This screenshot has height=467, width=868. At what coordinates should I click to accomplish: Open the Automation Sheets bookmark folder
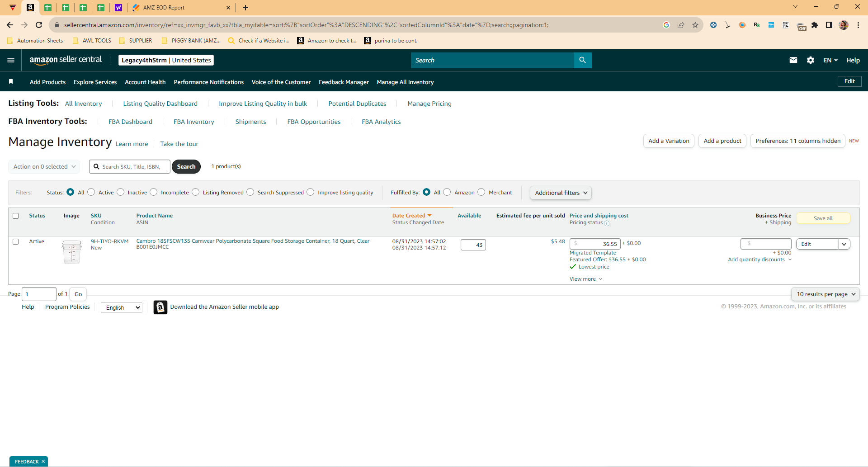pos(35,41)
